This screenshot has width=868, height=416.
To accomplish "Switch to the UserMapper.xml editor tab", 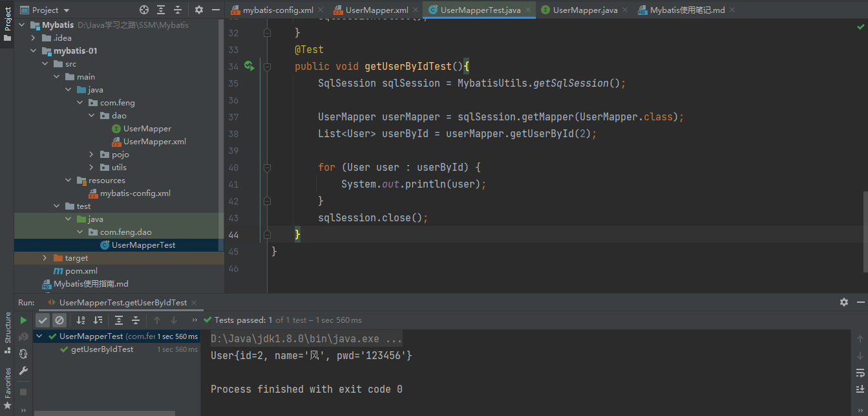I will (x=377, y=10).
